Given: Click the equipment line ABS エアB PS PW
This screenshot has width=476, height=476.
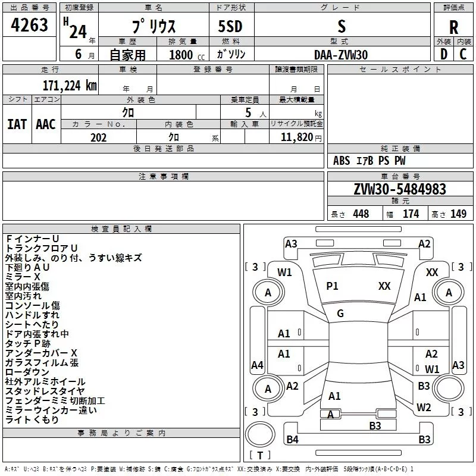Looking at the screenshot, I should pos(369,161).
